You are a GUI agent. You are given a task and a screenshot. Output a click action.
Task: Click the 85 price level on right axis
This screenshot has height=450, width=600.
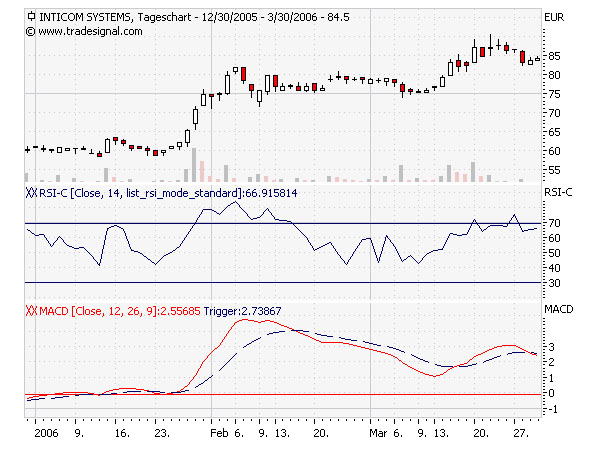(554, 56)
